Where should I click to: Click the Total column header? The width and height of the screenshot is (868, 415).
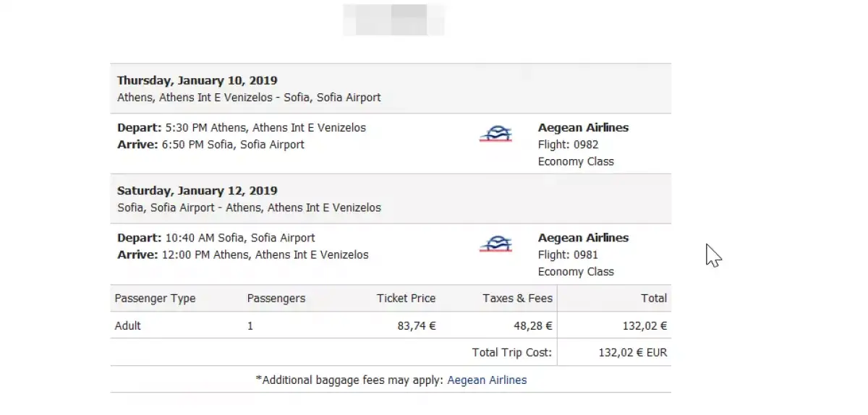point(654,298)
